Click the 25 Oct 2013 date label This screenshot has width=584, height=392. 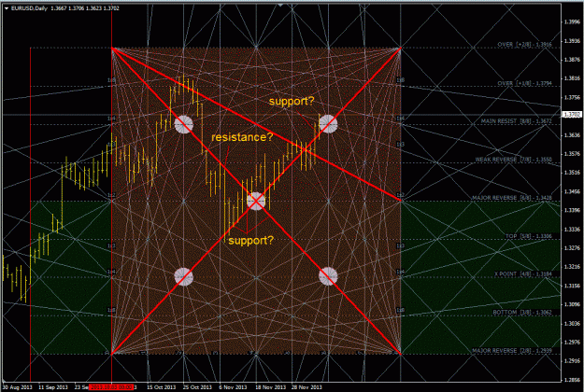197,387
